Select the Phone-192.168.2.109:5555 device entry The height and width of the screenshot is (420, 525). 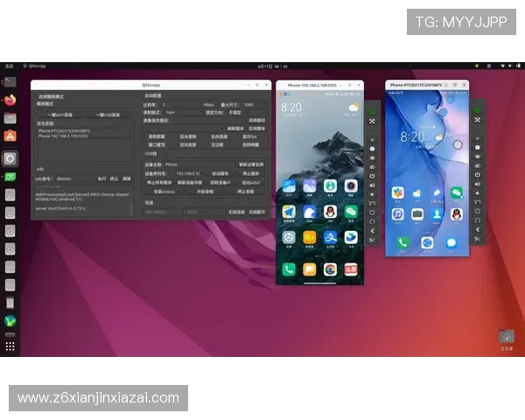pyautogui.click(x=63, y=136)
